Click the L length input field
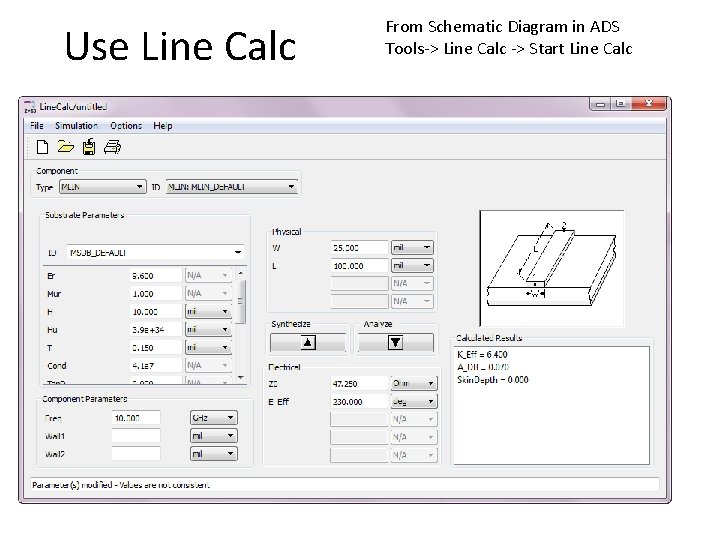The width and height of the screenshot is (720, 540). click(x=359, y=265)
